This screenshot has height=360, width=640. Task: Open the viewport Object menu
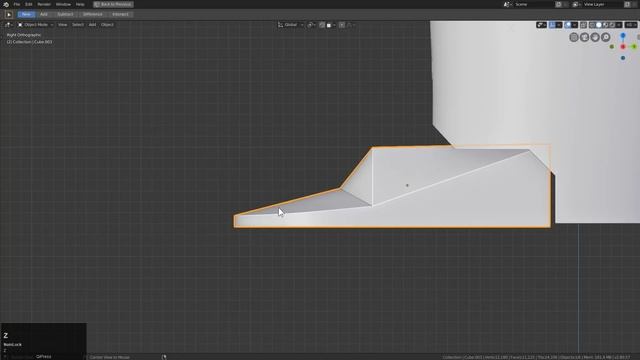(x=107, y=25)
